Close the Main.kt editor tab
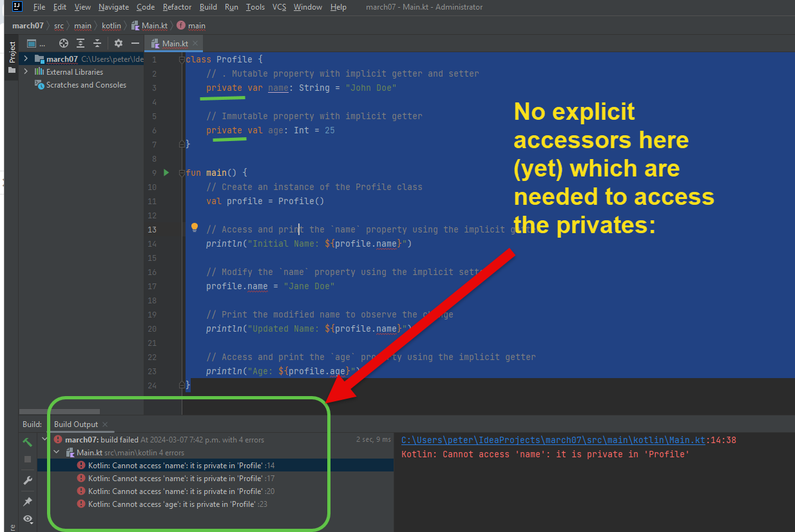 pos(196,44)
